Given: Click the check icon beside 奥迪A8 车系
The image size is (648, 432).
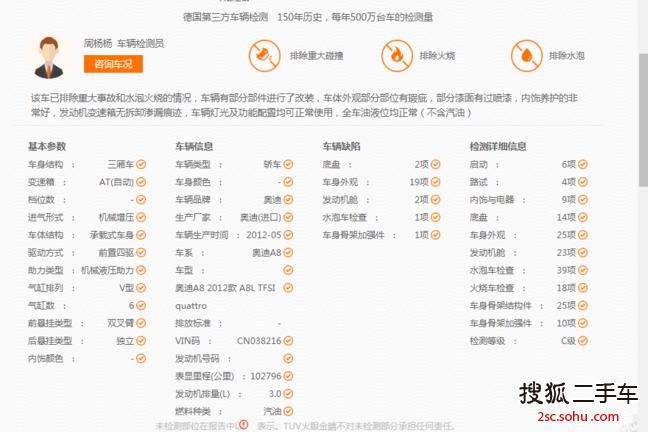Looking at the screenshot, I should tap(288, 253).
